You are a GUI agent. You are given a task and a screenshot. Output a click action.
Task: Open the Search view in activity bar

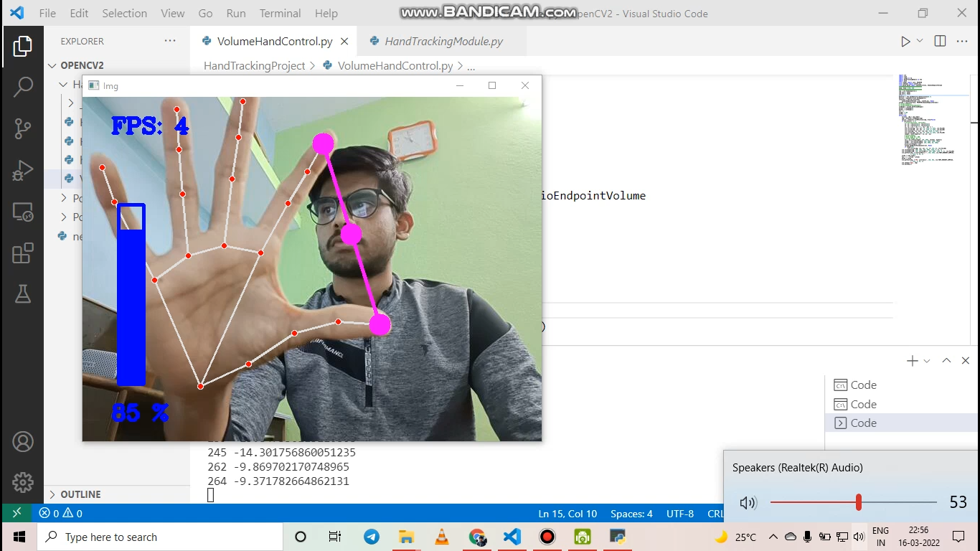pos(23,87)
